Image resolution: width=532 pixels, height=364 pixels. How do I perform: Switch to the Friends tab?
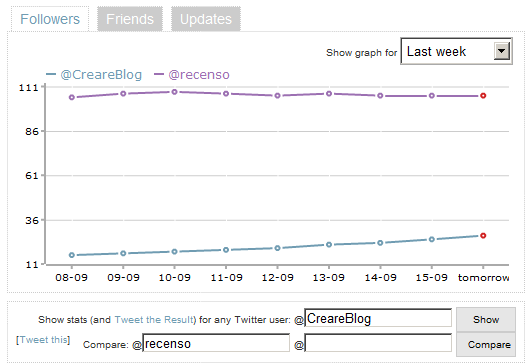pos(130,19)
